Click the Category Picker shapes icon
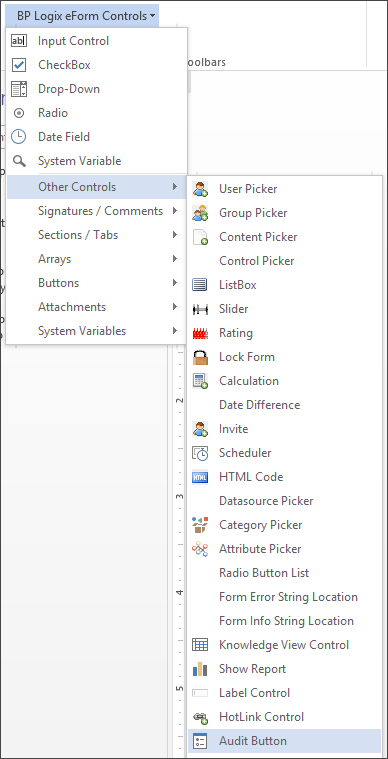 (200, 525)
